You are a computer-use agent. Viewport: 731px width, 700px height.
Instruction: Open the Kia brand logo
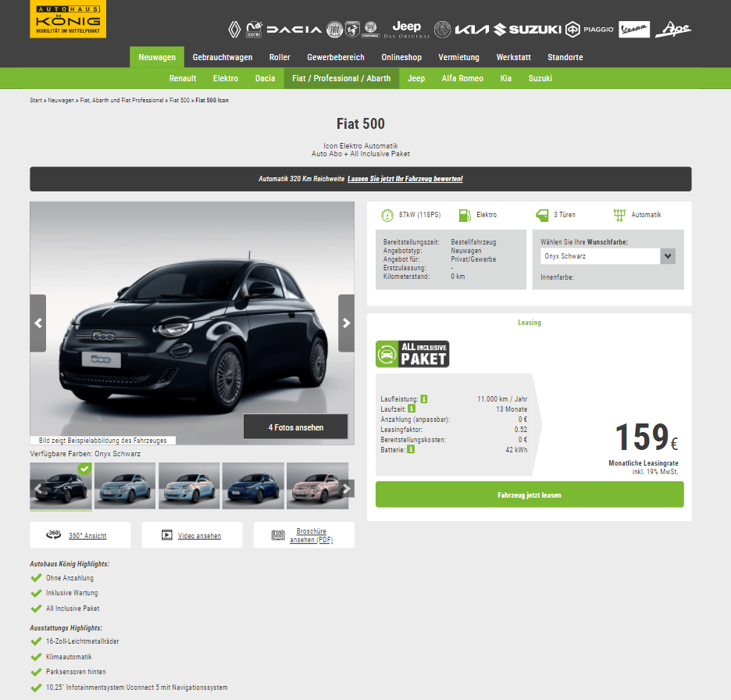click(x=472, y=30)
